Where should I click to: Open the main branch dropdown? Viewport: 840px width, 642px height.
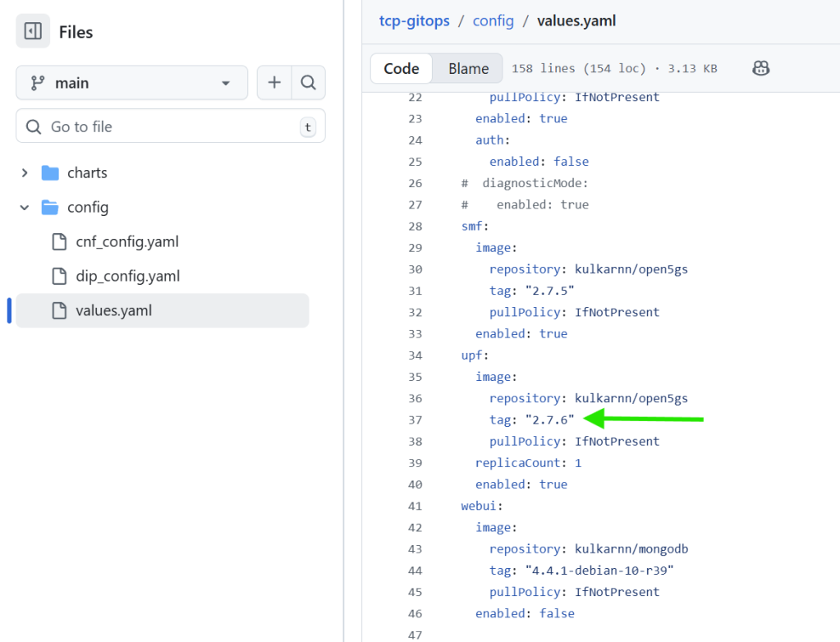[131, 83]
